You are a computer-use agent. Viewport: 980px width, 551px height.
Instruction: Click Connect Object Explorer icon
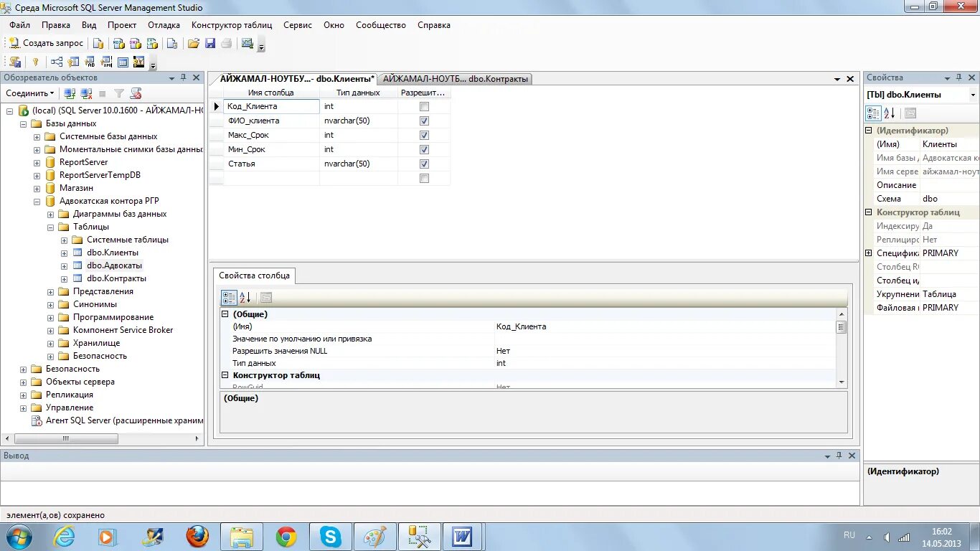coord(70,93)
